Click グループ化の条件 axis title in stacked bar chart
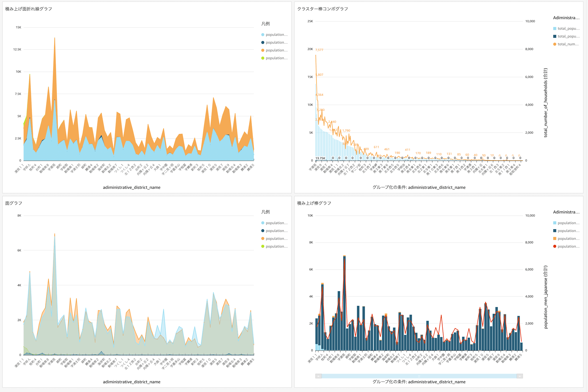Viewport: 588px width, 392px height. pyautogui.click(x=419, y=382)
